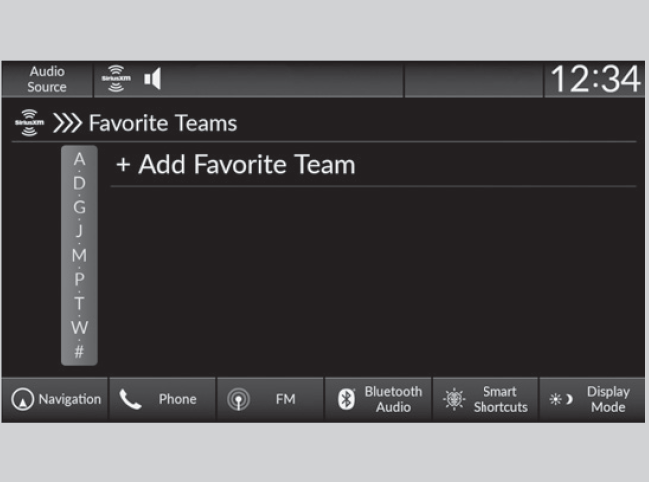
Task: Open the Audio Source menu
Action: [46, 80]
